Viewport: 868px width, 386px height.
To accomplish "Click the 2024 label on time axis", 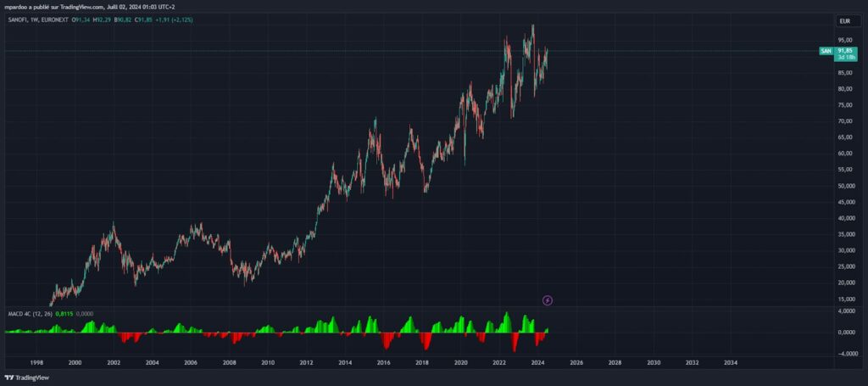I will pos(537,362).
